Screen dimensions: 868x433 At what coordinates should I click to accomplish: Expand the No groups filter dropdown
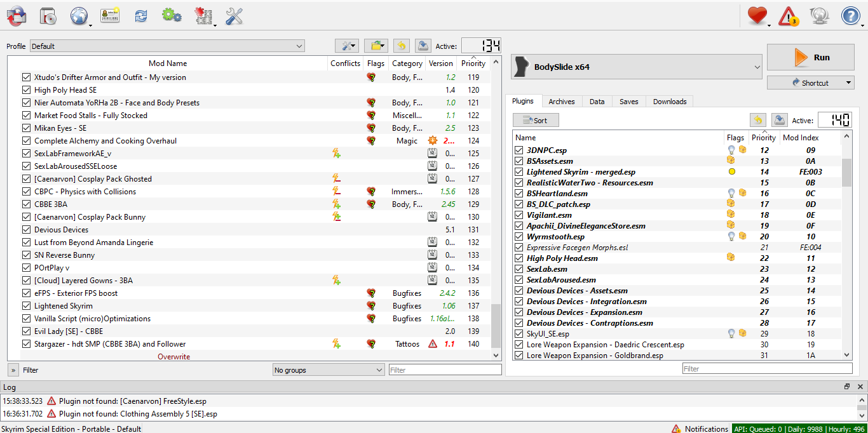[328, 369]
